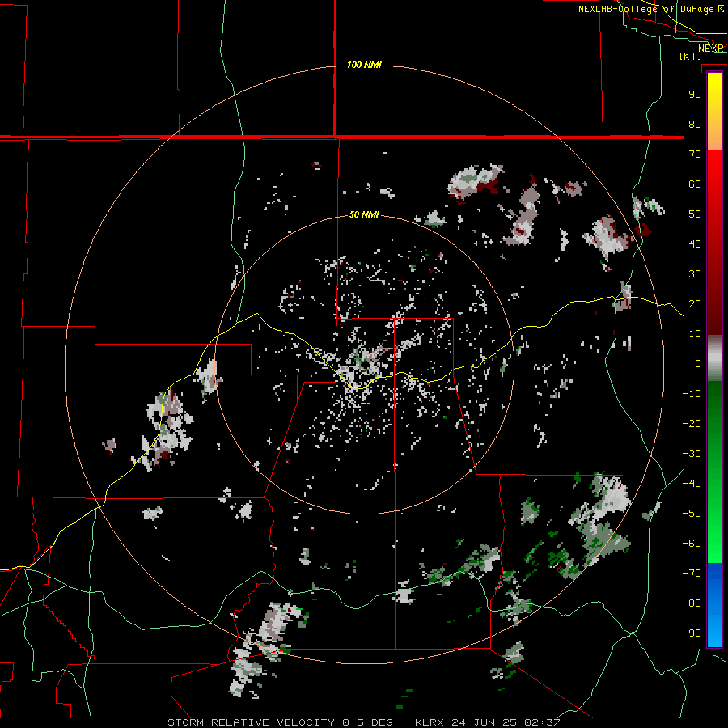Screen dimensions: 728x728
Task: Click the 70 value on velocity scale
Action: (695, 154)
